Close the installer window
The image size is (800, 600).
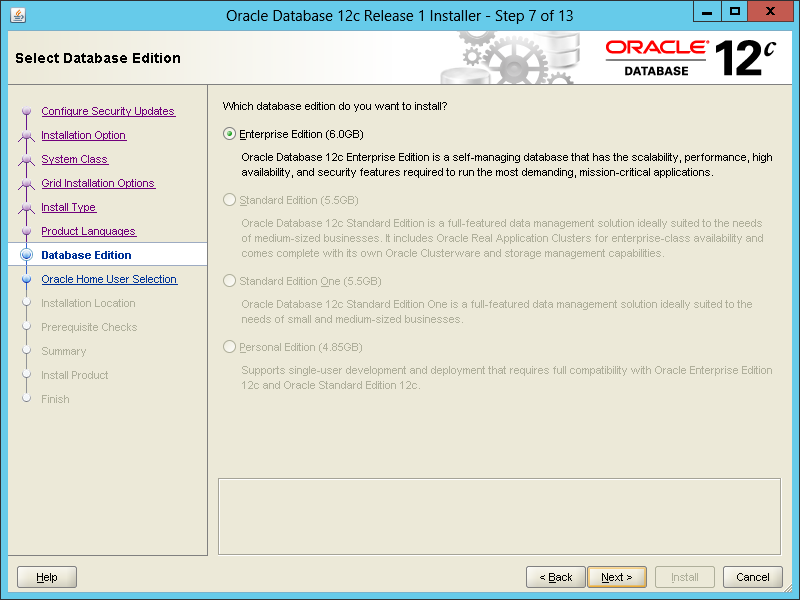[x=770, y=11]
